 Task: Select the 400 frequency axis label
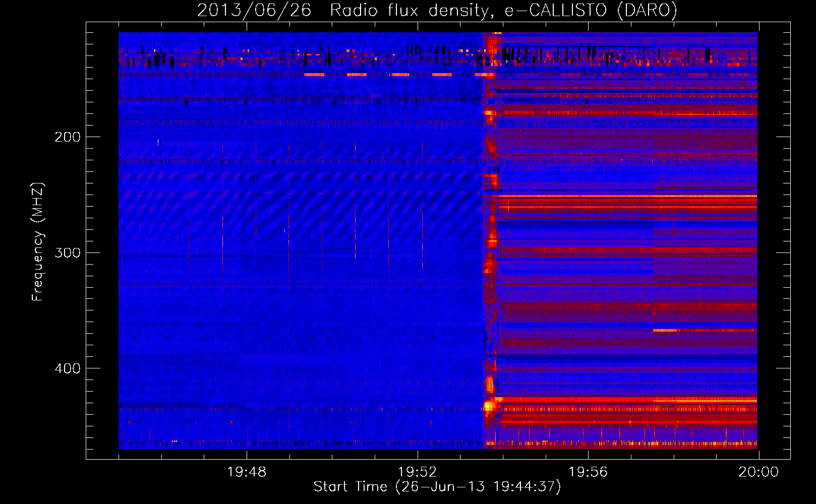67,368
